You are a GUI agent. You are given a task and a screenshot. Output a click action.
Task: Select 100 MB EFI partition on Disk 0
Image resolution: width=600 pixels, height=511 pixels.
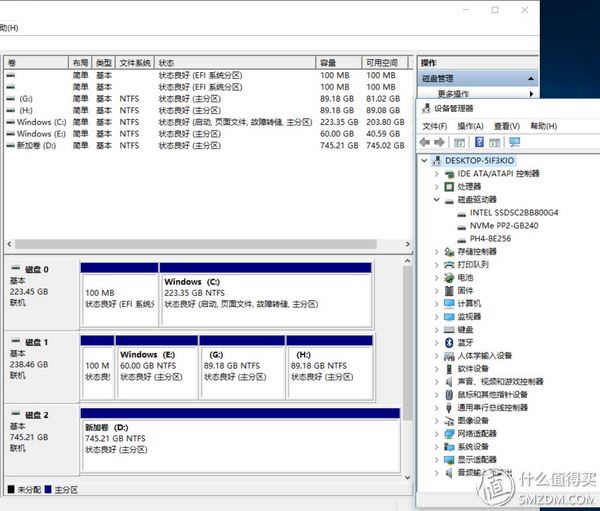tap(119, 295)
